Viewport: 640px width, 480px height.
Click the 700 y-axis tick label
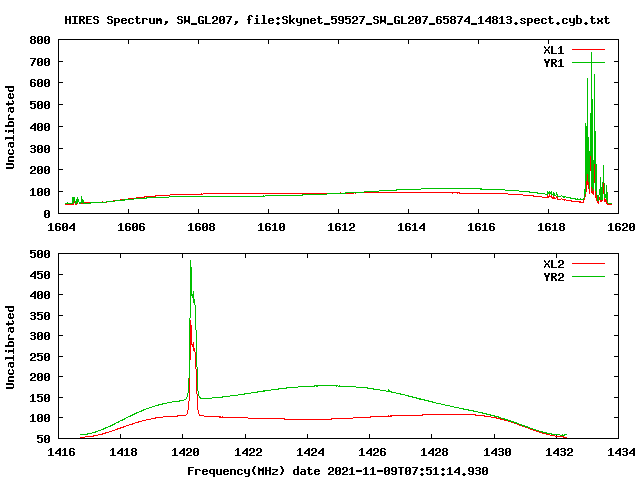40,62
